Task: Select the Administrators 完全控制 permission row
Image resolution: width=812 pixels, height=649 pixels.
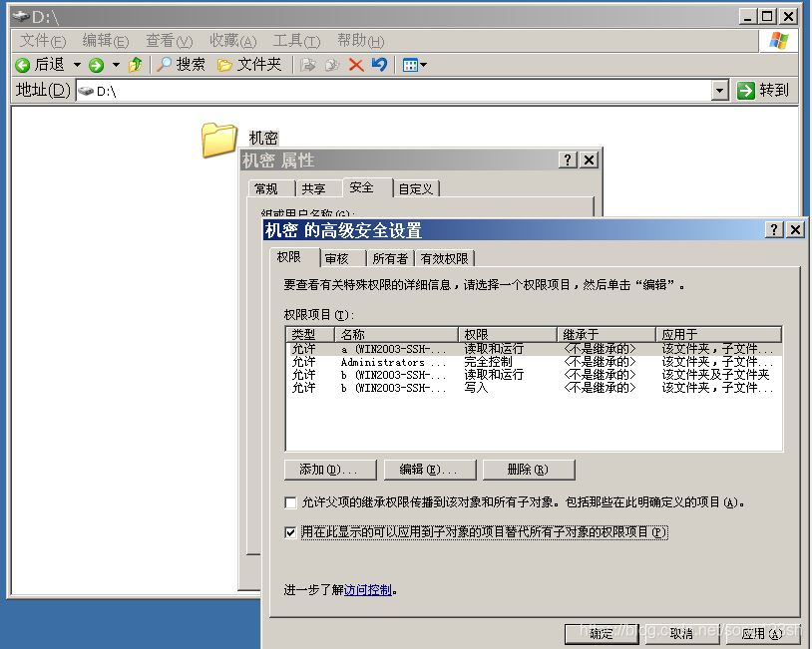Action: coord(534,362)
